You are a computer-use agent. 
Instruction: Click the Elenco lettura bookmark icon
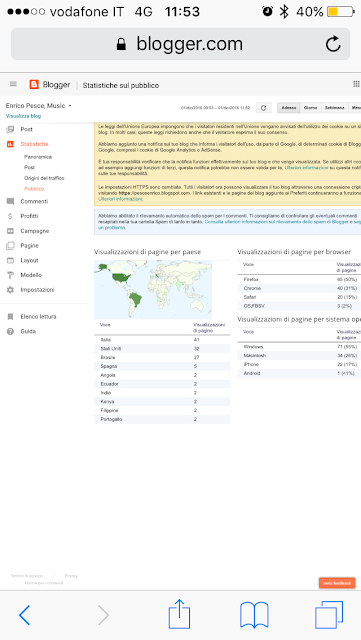10,317
